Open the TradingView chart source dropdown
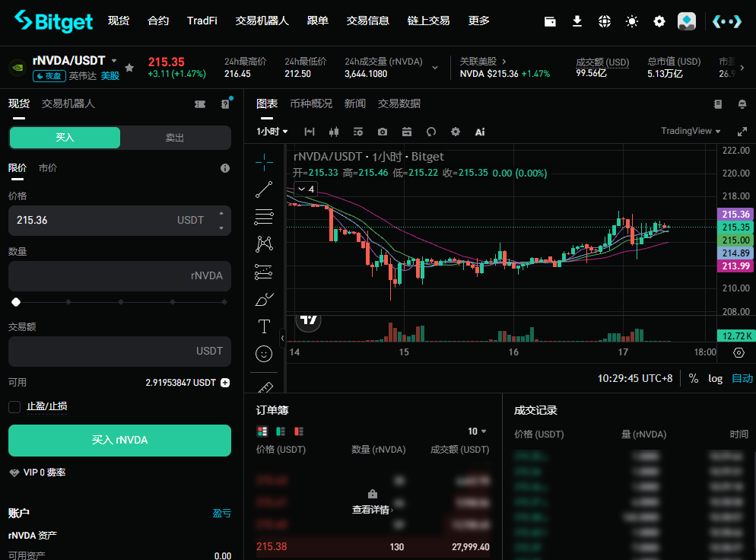Viewport: 756px width, 560px height. [691, 131]
